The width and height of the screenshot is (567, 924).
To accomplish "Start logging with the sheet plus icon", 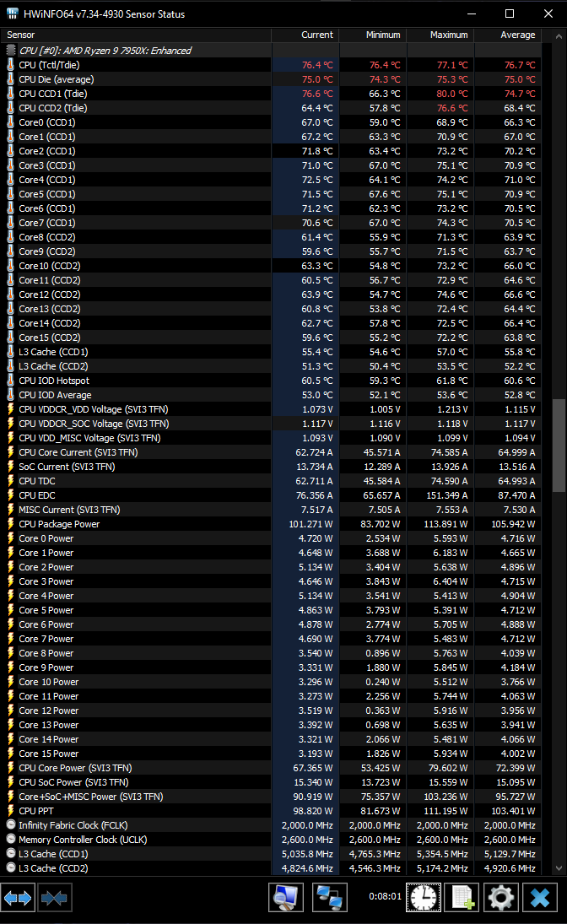I will 462,898.
